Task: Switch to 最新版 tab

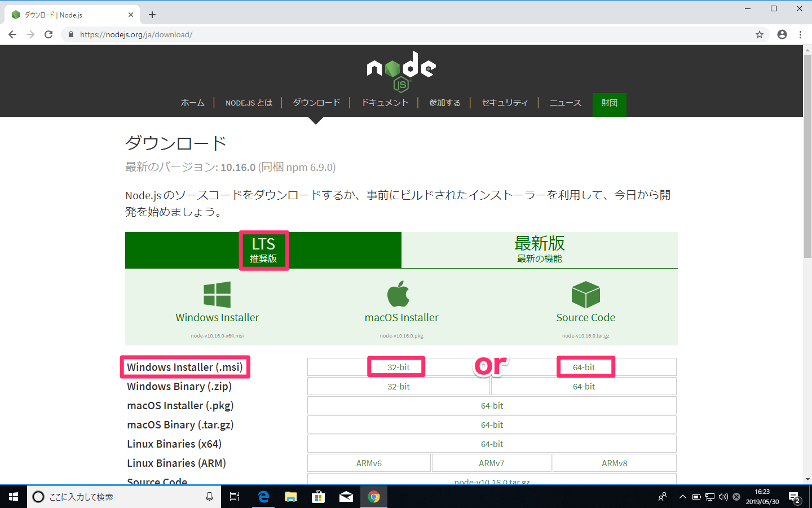Action: click(x=540, y=250)
